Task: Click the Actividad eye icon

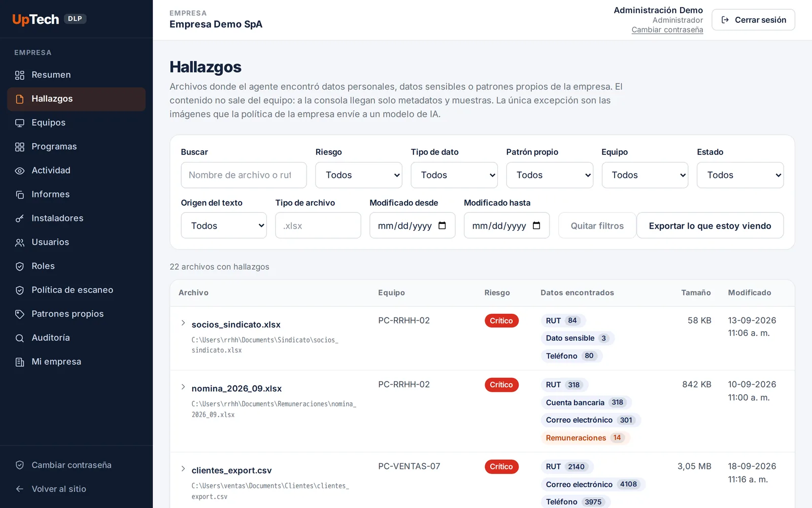Action: point(20,171)
